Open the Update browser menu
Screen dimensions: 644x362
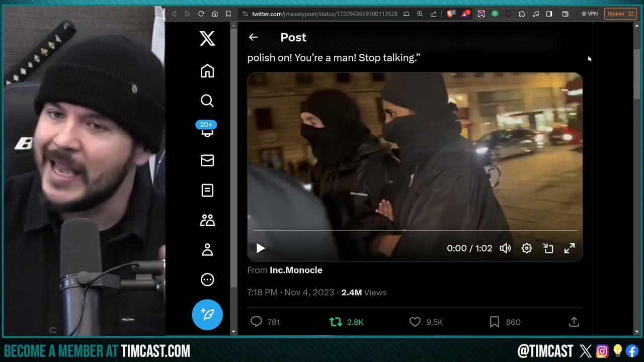620,14
